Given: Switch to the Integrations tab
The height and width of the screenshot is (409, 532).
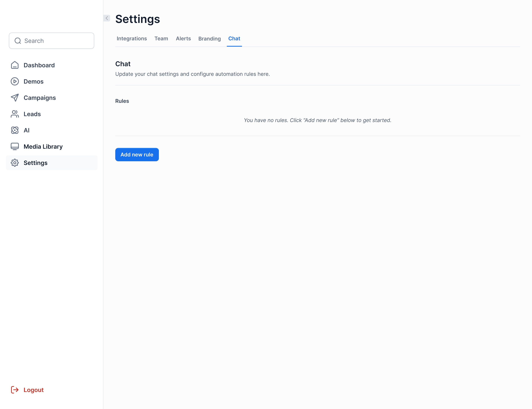Looking at the screenshot, I should (132, 38).
